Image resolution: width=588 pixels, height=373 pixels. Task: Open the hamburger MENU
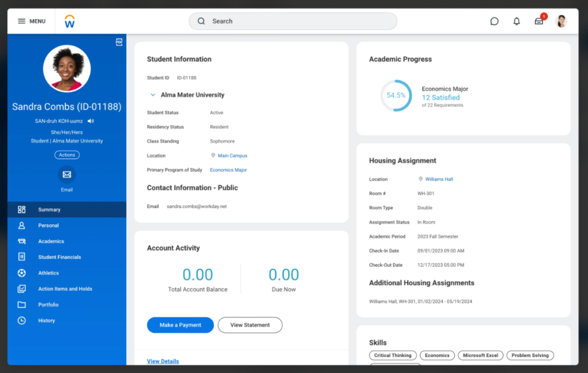tap(32, 21)
